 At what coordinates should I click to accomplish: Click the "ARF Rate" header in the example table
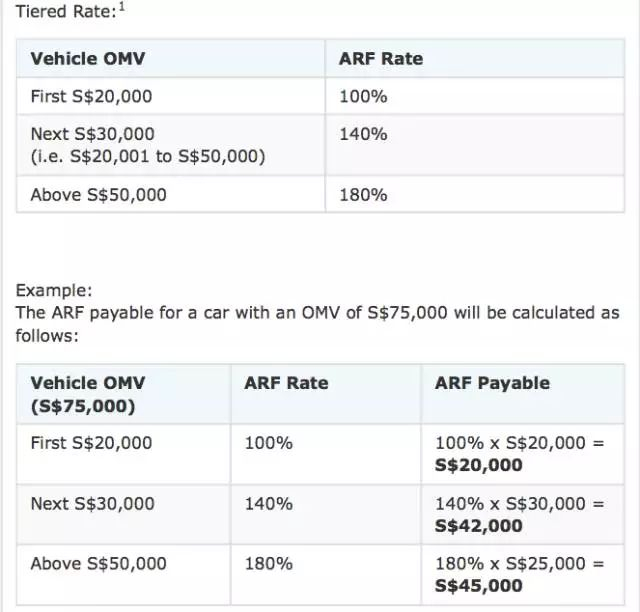tap(286, 383)
